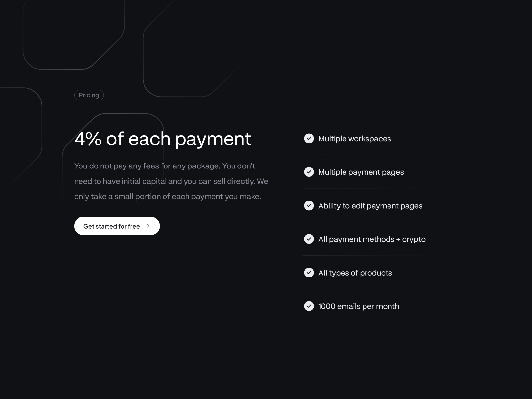Click the Get started for free button
The width and height of the screenshot is (532, 399).
[x=117, y=226]
